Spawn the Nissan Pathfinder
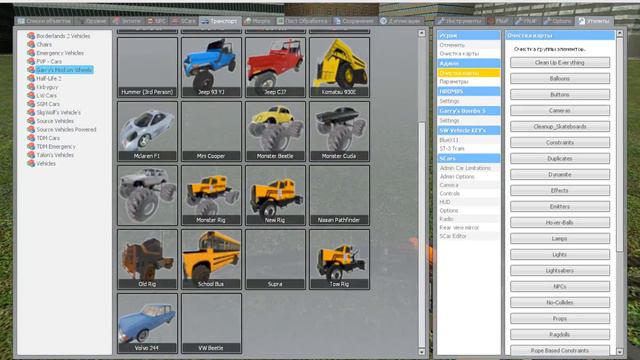The height and width of the screenshot is (360, 640). pyautogui.click(x=339, y=195)
